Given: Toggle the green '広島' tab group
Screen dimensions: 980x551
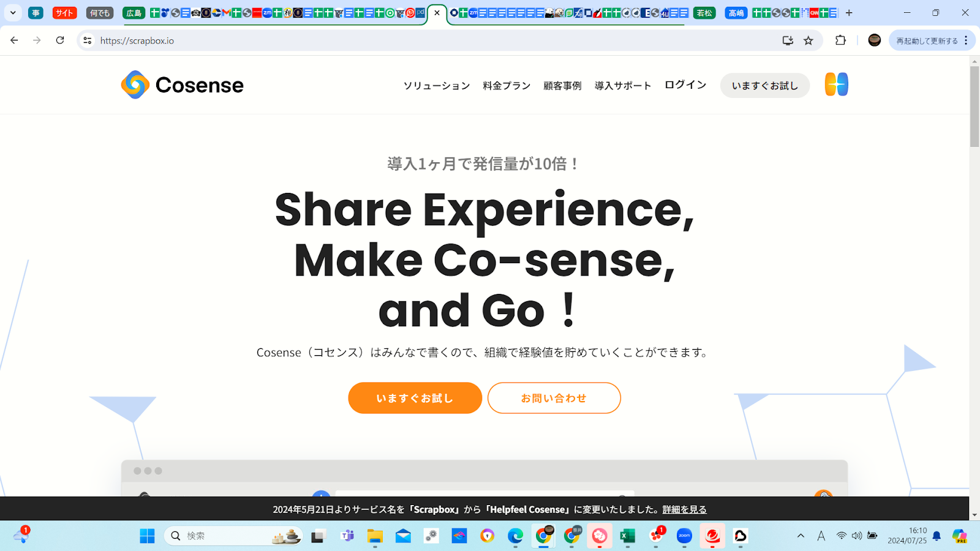Looking at the screenshot, I should (134, 13).
